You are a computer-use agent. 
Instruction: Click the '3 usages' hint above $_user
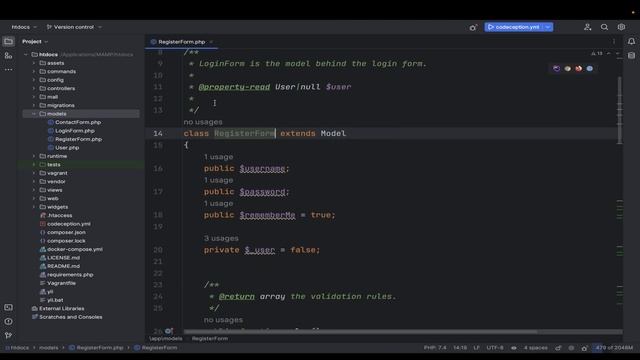221,238
